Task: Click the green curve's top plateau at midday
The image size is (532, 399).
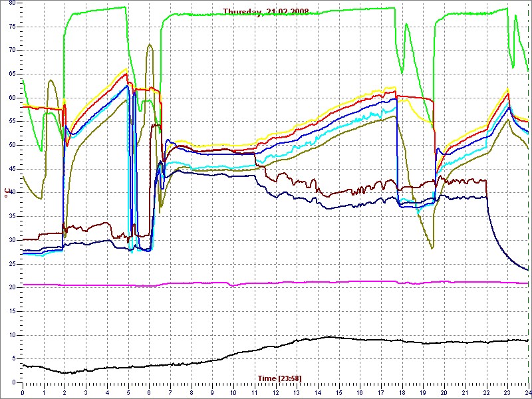Action: [x=279, y=14]
